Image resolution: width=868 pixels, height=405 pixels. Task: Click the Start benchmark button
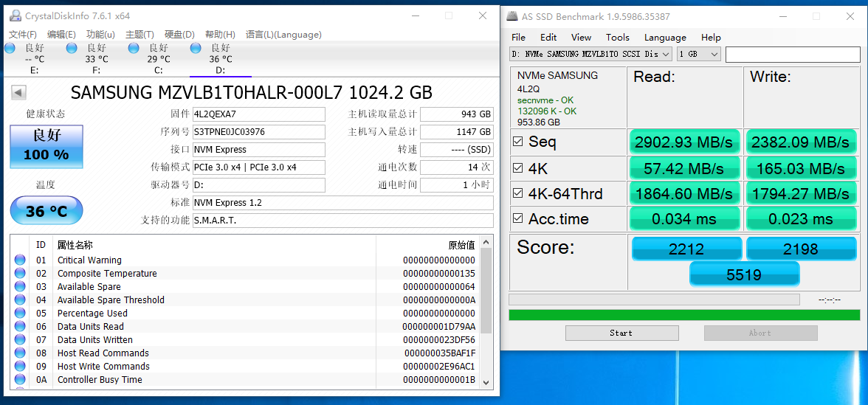621,333
